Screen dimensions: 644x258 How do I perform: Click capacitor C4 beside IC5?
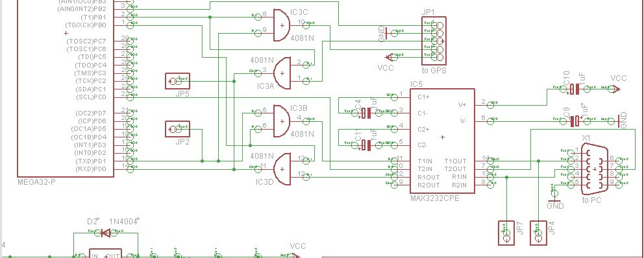click(366, 113)
